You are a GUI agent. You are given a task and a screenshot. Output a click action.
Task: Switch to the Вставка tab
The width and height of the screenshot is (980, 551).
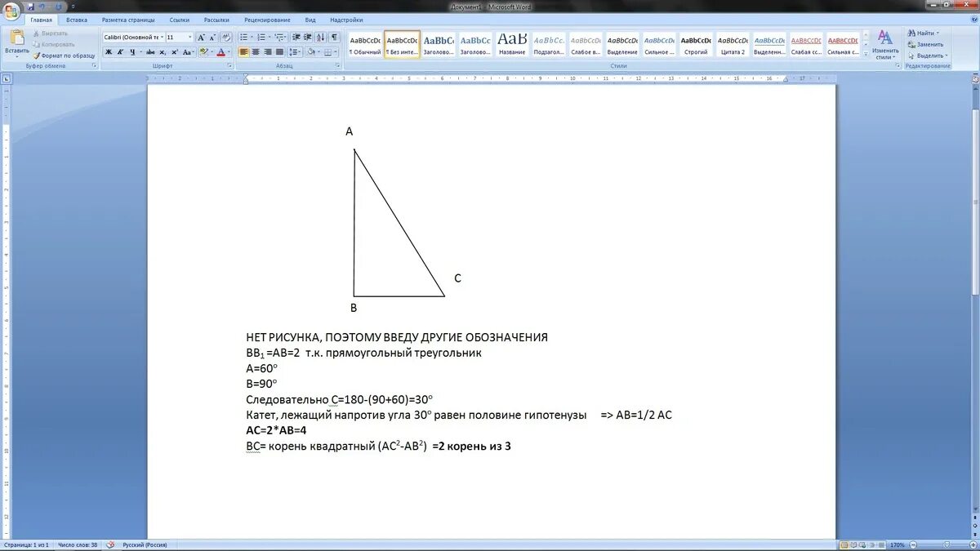click(x=77, y=20)
